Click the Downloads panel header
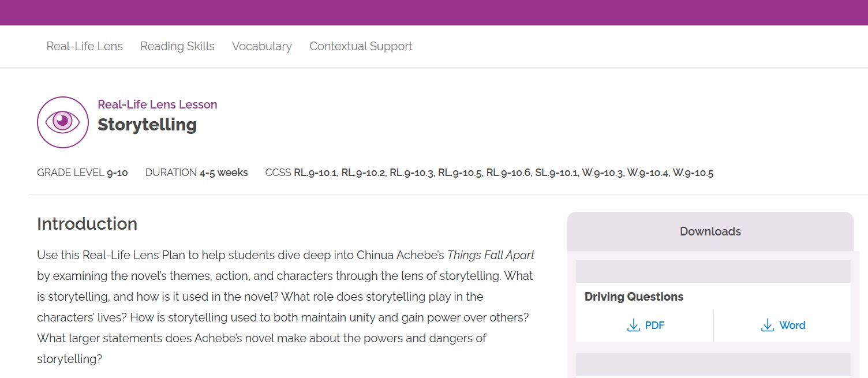The image size is (868, 378). point(710,231)
